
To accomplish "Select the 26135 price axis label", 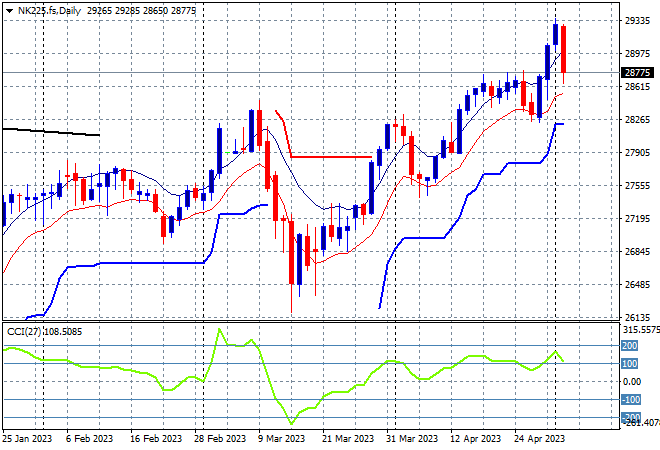I will tap(637, 317).
